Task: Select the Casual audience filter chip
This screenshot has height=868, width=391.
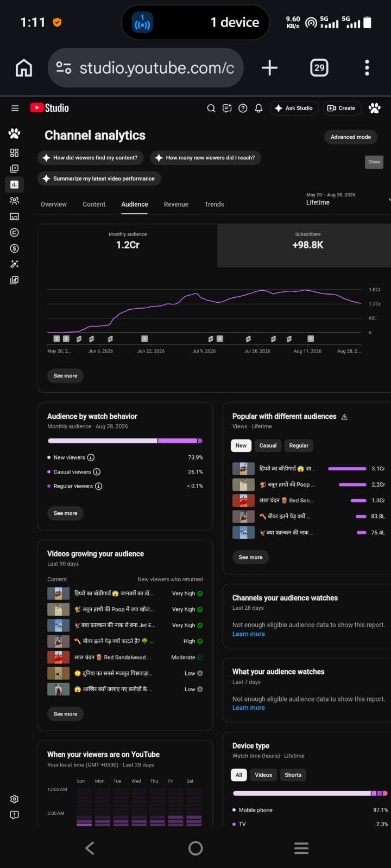Action: [x=268, y=445]
